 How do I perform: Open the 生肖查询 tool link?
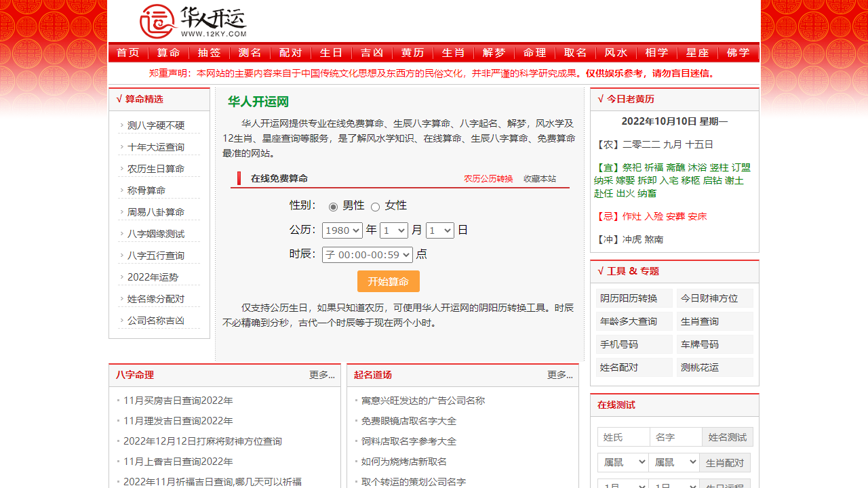[x=715, y=321]
